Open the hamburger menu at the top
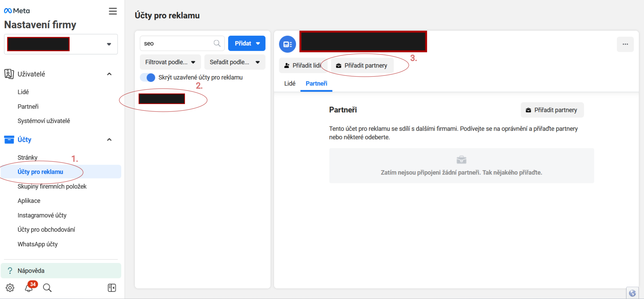Screen dimensions: 644x299 click(113, 11)
